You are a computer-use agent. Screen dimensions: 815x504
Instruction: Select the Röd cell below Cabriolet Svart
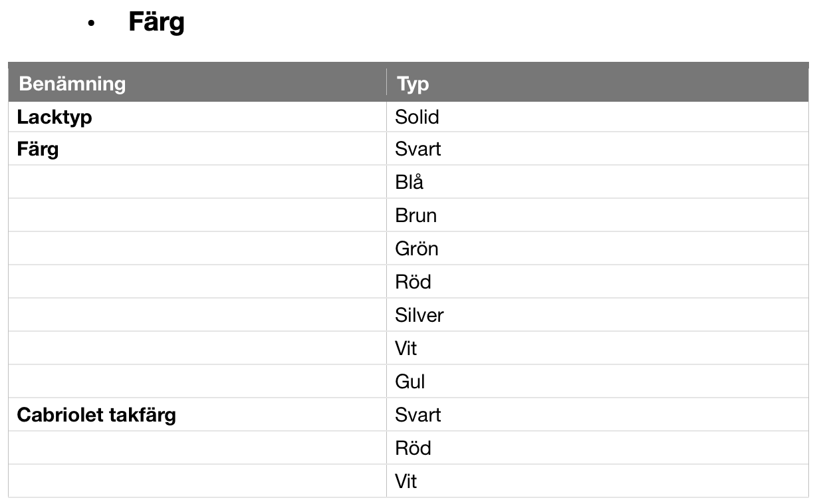point(413,448)
